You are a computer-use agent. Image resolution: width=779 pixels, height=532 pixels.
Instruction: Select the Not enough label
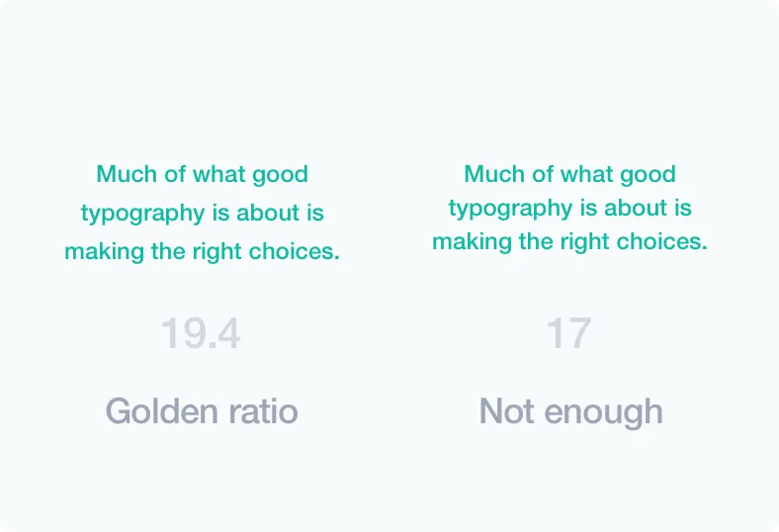[570, 410]
